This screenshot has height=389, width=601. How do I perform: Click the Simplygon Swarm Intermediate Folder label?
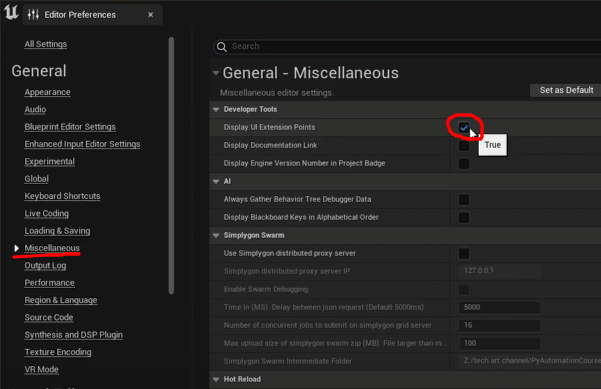287,361
